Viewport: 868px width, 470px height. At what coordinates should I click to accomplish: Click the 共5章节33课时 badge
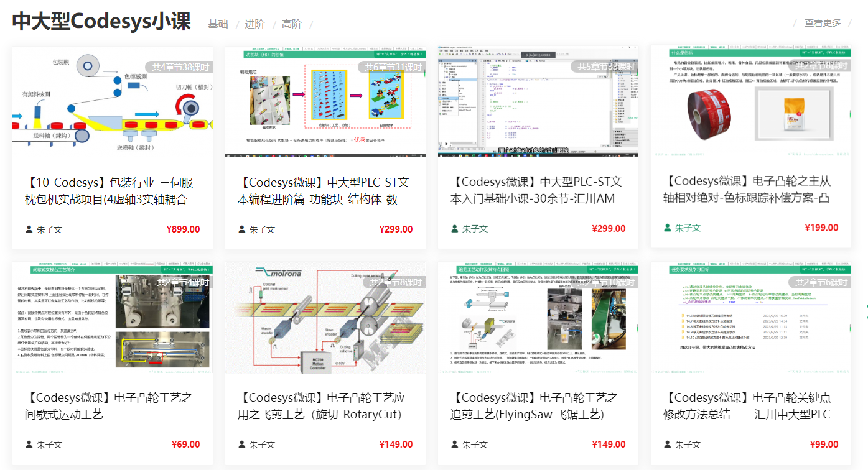[x=605, y=67]
